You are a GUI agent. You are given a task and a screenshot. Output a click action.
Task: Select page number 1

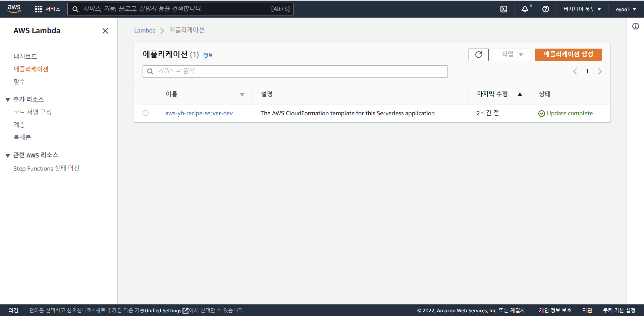[x=587, y=71]
